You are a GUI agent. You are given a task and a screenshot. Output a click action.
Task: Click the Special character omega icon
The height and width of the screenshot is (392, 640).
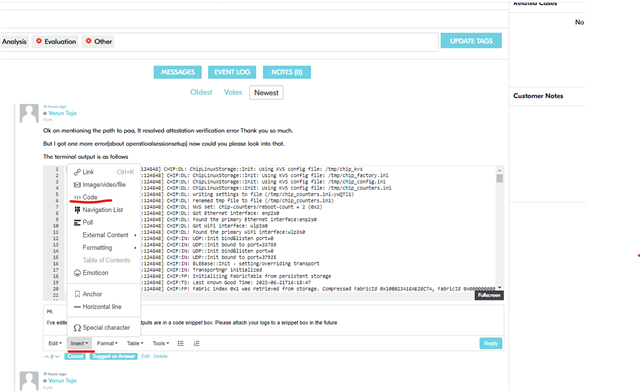click(x=77, y=328)
